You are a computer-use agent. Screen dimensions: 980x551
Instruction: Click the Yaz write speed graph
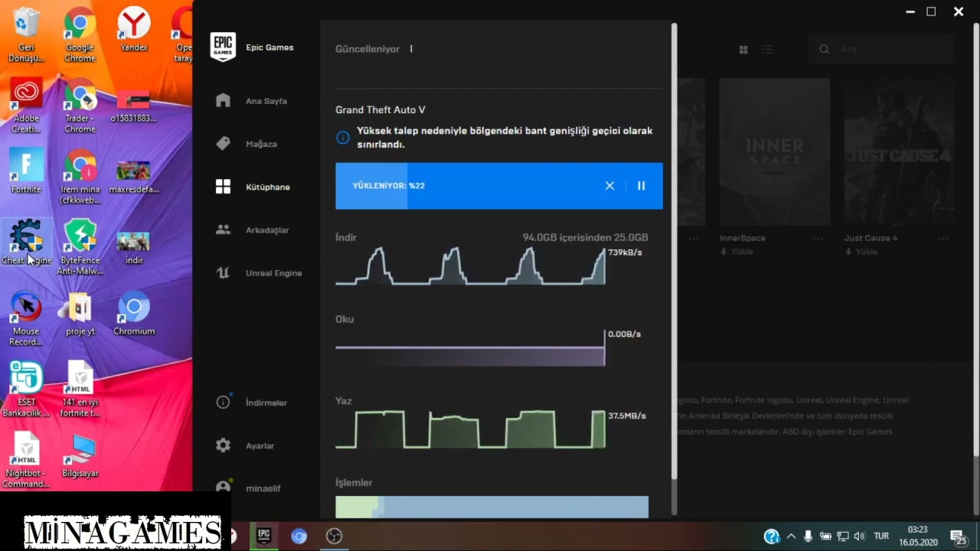pyautogui.click(x=470, y=429)
